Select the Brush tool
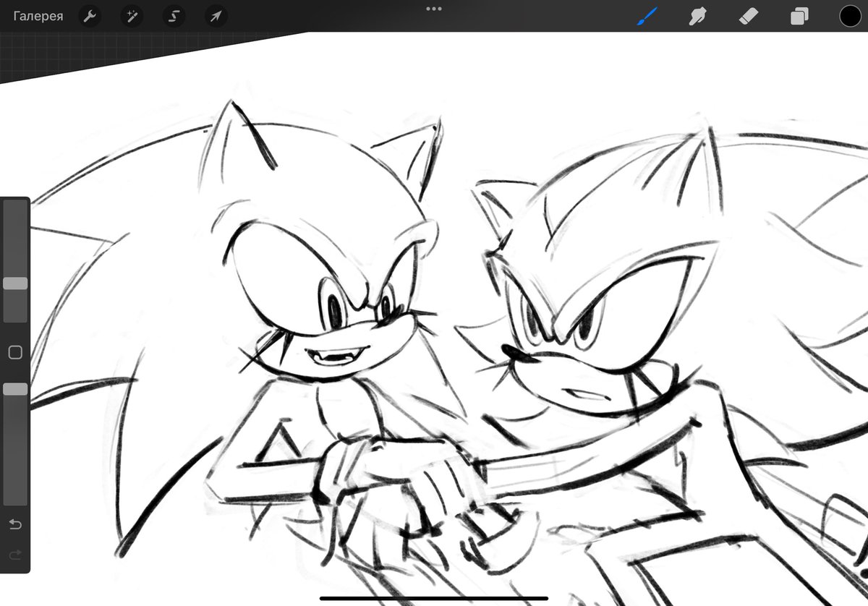This screenshot has height=606, width=868. (647, 16)
